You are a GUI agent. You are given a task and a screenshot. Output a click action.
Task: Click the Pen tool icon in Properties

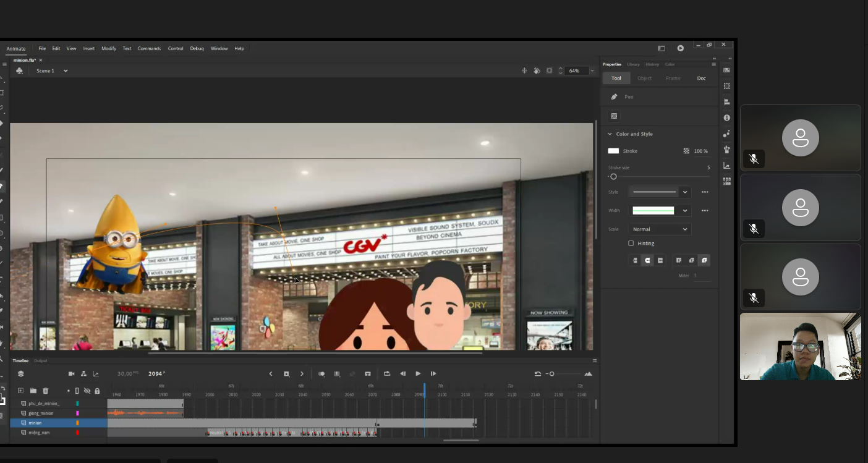(x=614, y=96)
